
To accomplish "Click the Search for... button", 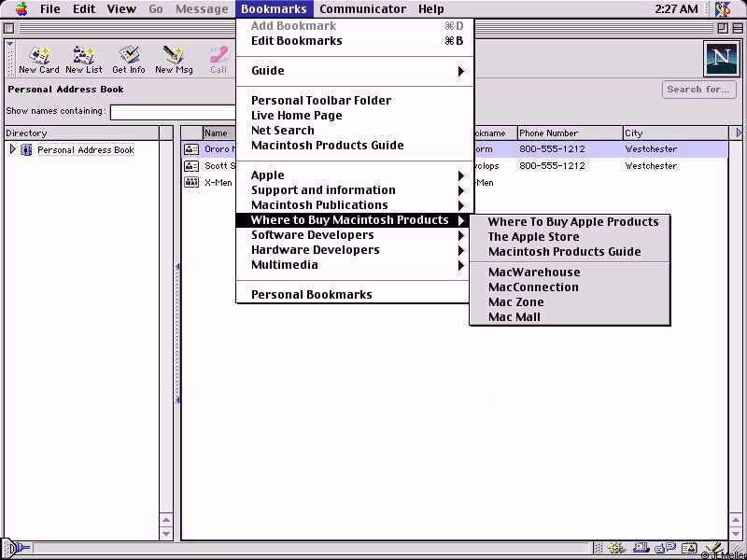I will pyautogui.click(x=698, y=90).
